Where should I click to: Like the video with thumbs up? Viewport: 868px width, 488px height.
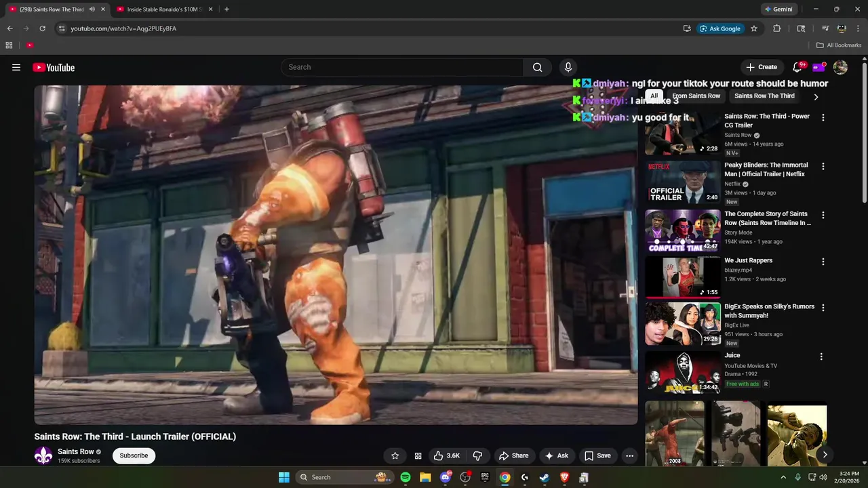click(x=447, y=455)
